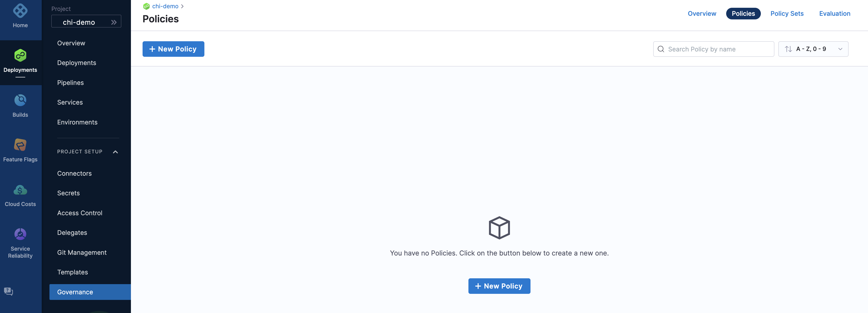The width and height of the screenshot is (868, 313).
Task: Click the center New Policy button
Action: (x=499, y=286)
